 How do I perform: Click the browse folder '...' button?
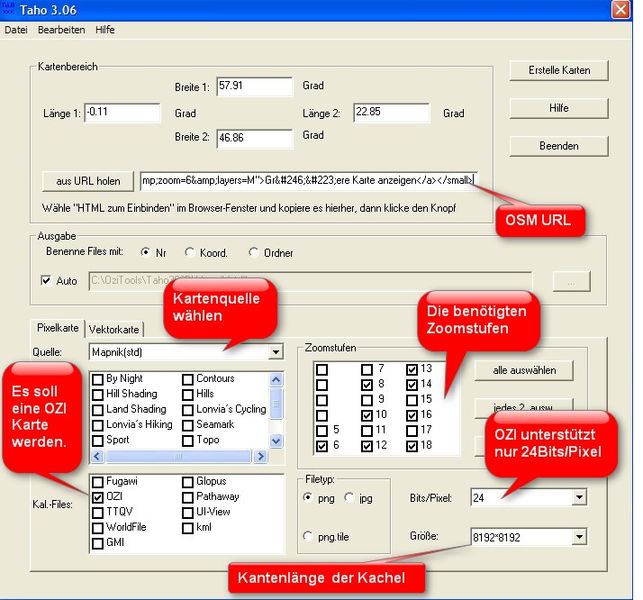pyautogui.click(x=571, y=282)
